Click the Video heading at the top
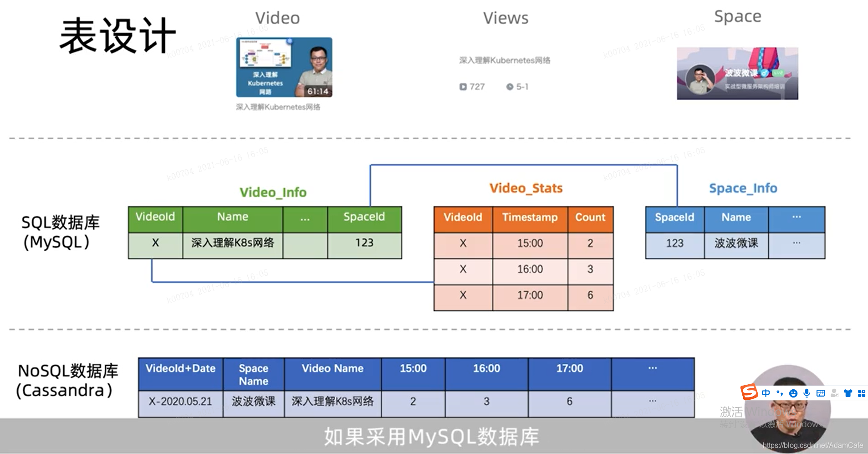This screenshot has height=454, width=868. pos(277,18)
